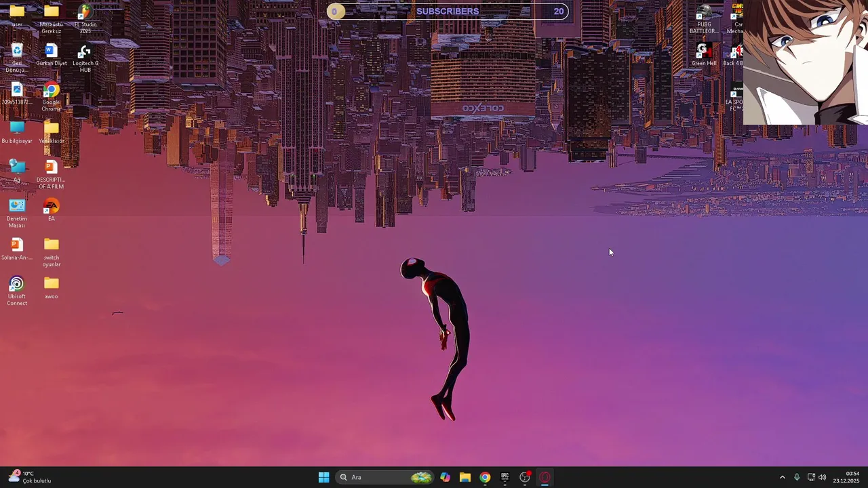Click the microphone tray icon
This screenshot has height=488, width=868.
[797, 477]
